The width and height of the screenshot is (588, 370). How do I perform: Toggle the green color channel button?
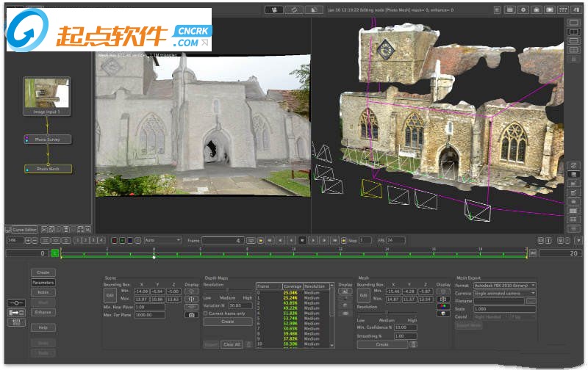point(122,240)
